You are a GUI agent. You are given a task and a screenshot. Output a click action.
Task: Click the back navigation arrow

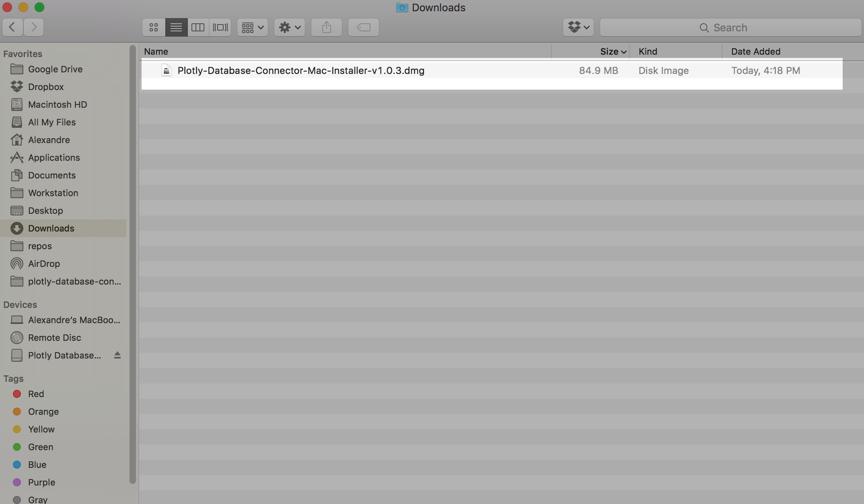click(x=12, y=27)
